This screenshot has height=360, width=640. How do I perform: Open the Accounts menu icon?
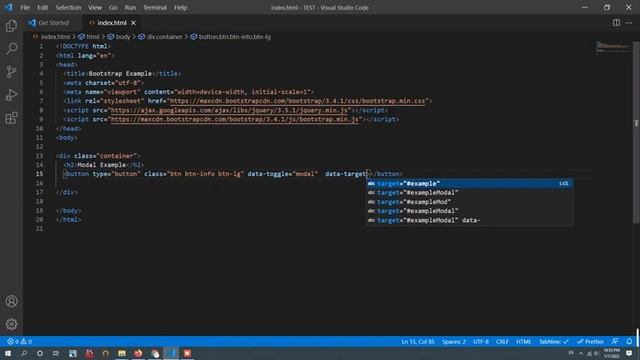pyautogui.click(x=11, y=301)
